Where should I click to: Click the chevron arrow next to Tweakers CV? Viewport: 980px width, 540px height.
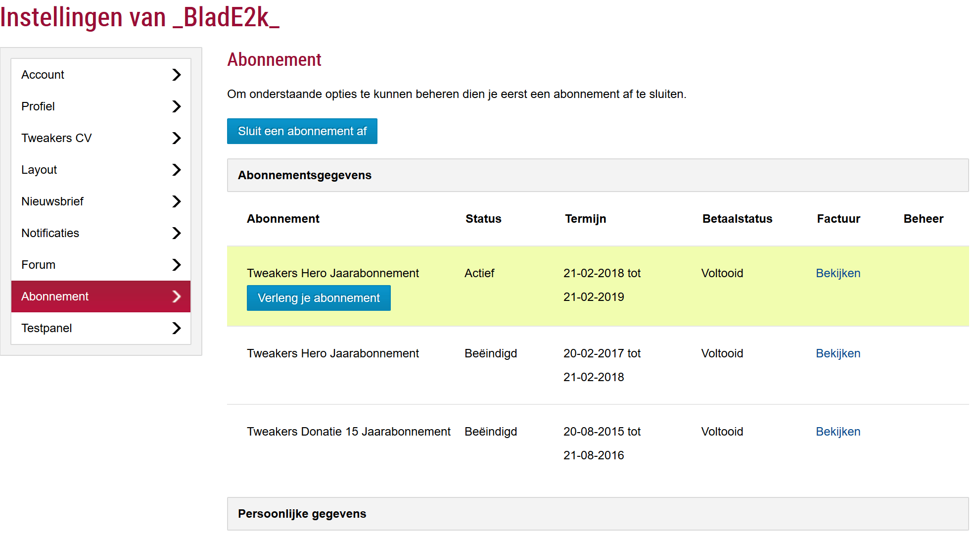pos(176,138)
